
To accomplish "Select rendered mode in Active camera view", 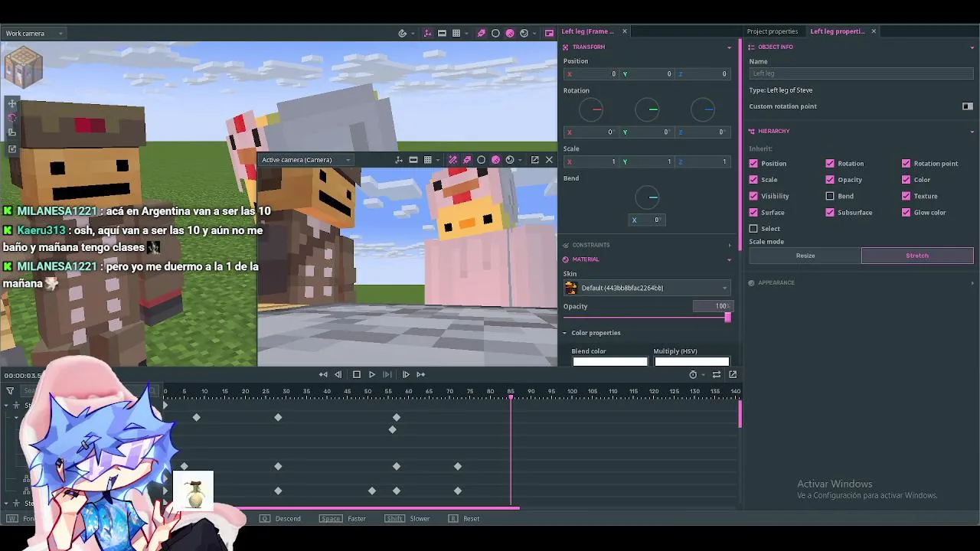I will (510, 160).
